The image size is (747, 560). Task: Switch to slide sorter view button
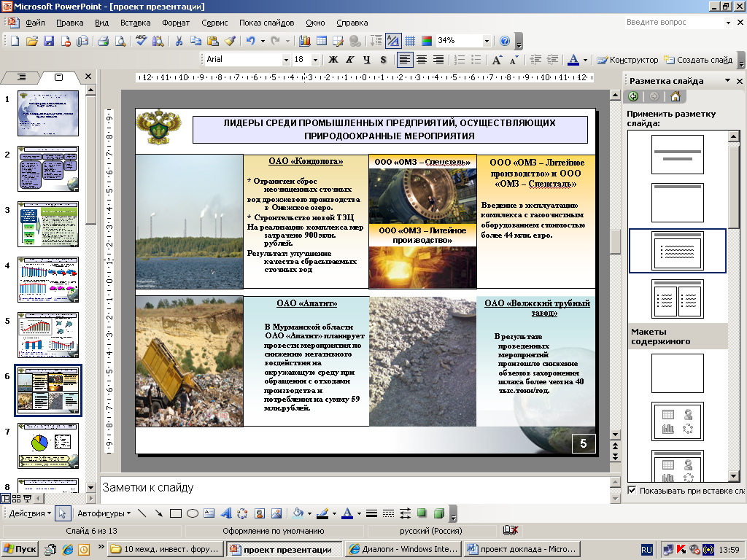(16, 499)
